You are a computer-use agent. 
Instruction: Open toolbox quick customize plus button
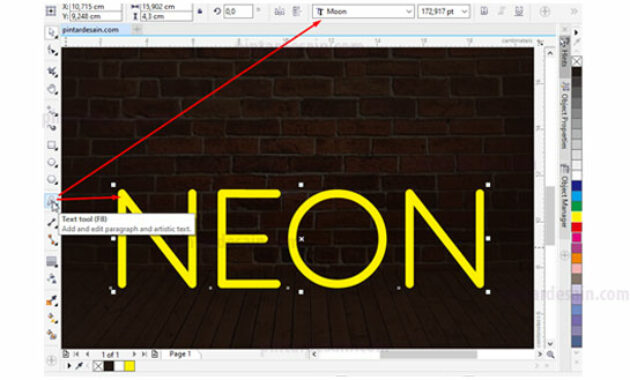click(51, 360)
